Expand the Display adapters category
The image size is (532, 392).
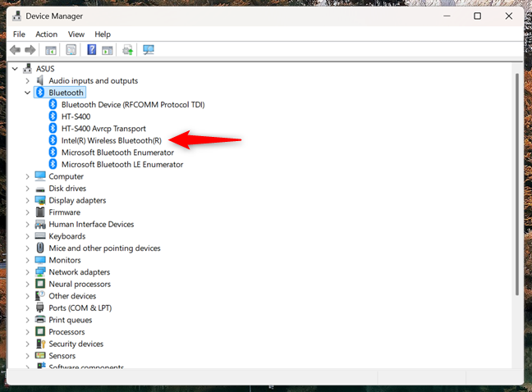tap(27, 200)
